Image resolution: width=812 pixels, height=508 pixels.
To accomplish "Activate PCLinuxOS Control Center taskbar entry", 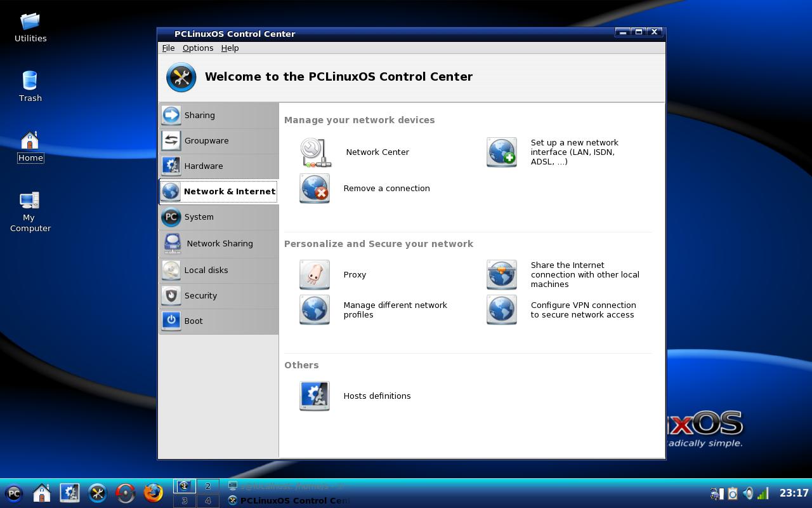I will (288, 500).
